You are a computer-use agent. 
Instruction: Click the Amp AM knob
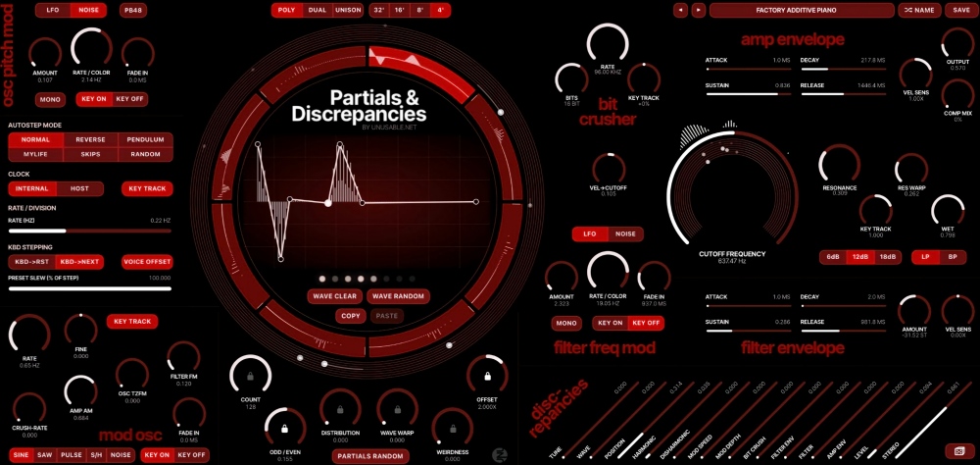tap(80, 391)
